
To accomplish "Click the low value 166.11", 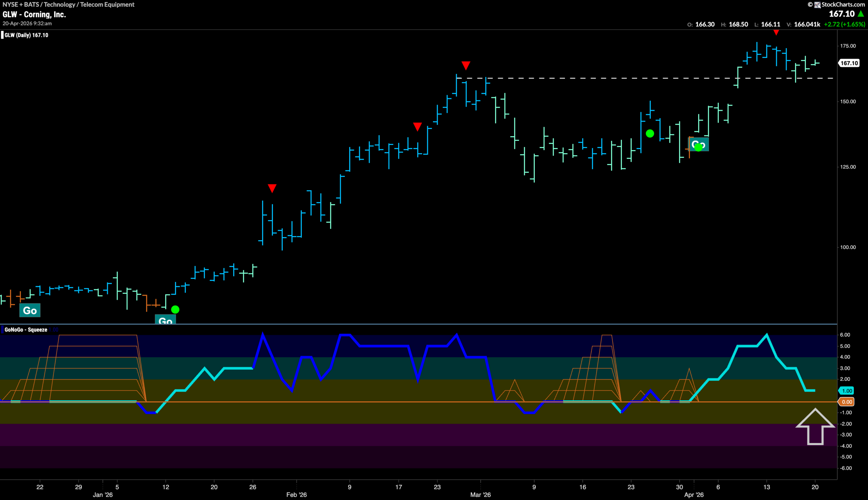I will coord(771,24).
